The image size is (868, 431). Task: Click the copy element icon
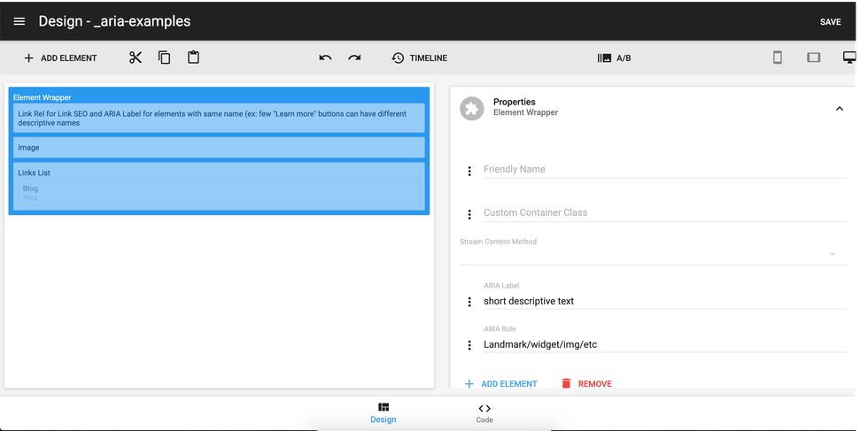pyautogui.click(x=165, y=58)
